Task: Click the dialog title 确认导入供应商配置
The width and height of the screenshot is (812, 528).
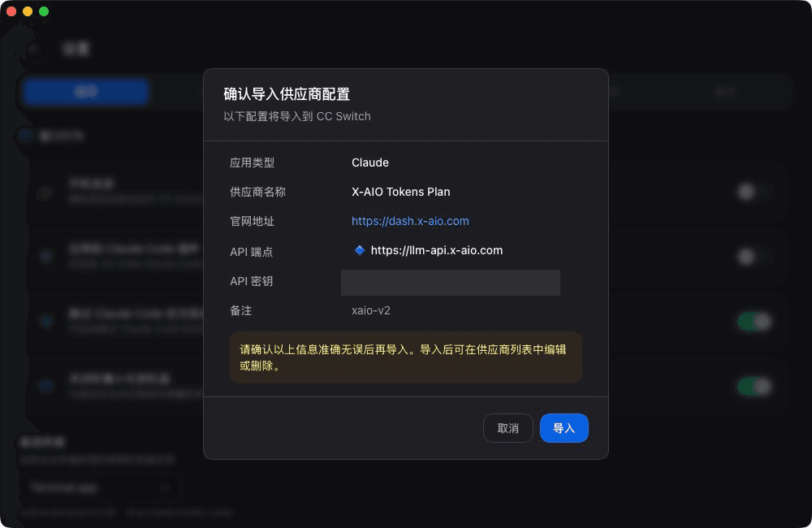Action: [287, 94]
